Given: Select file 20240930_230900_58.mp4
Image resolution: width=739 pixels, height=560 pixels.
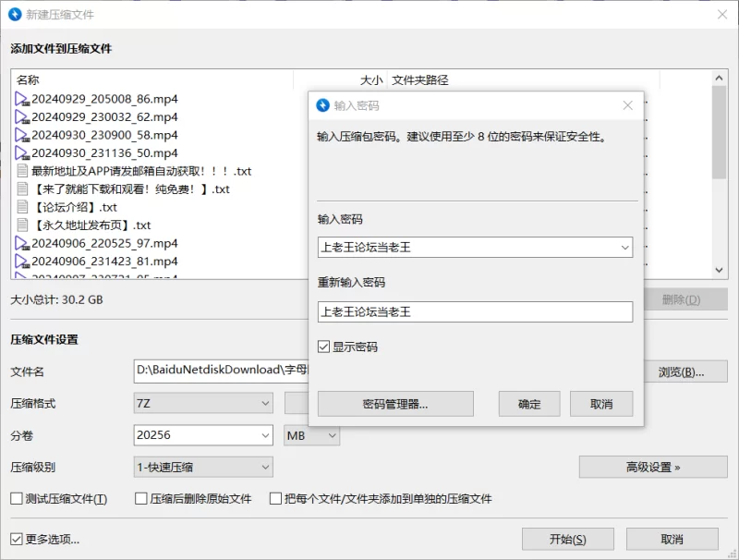Looking at the screenshot, I should tap(104, 135).
